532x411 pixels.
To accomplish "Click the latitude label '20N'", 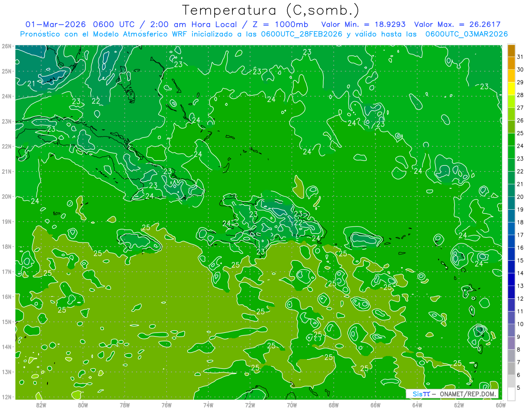I will click(x=6, y=196).
